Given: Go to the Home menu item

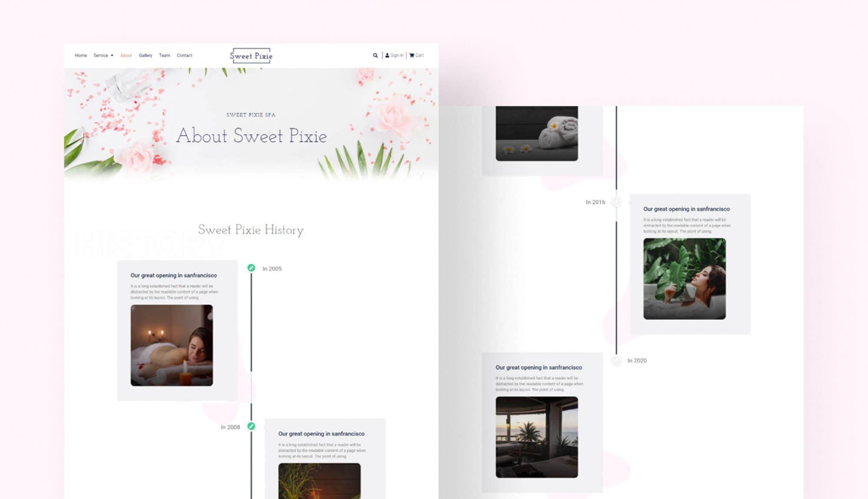Looking at the screenshot, I should coord(81,56).
